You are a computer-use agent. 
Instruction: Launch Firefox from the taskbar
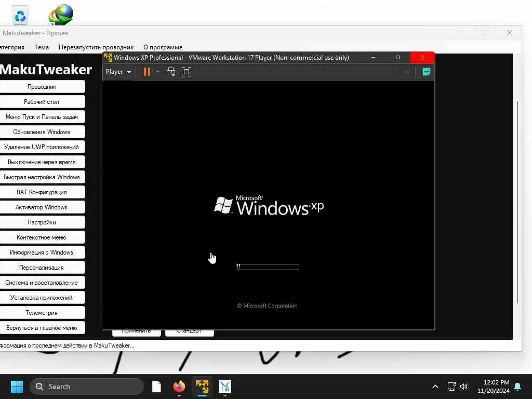(179, 387)
